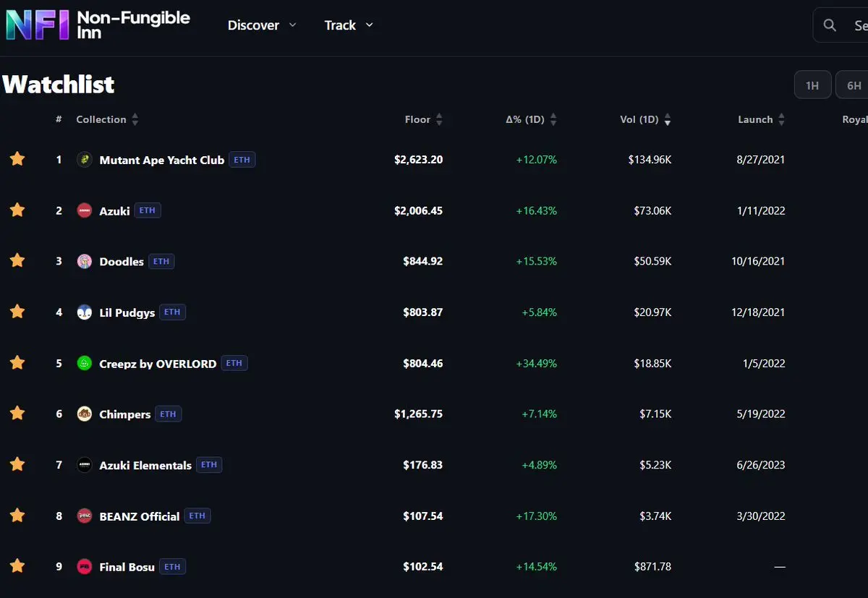Open the BEANZ Official collection link
Image resolution: width=868 pixels, height=598 pixels.
point(140,516)
